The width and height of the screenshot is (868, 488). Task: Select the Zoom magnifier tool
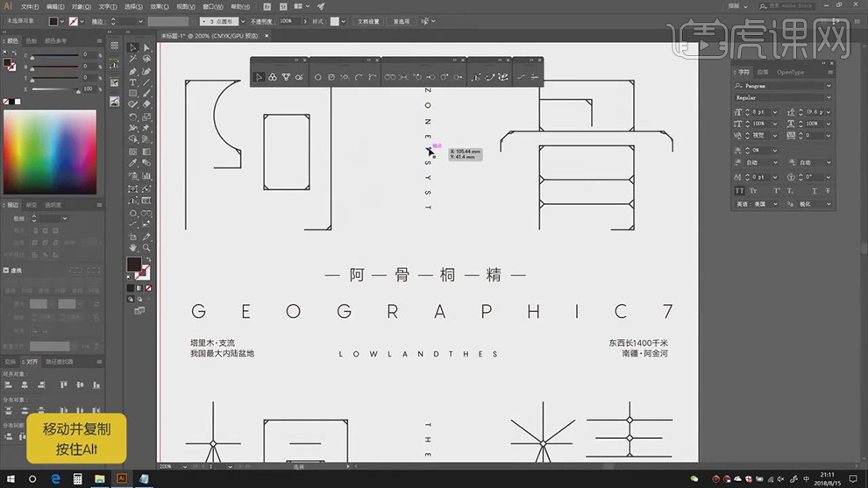point(146,248)
